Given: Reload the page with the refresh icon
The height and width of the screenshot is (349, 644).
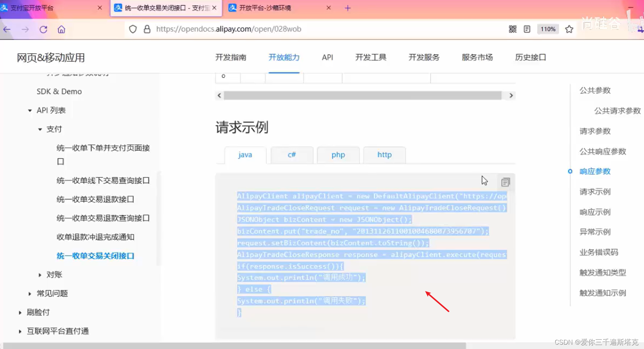Looking at the screenshot, I should [x=43, y=29].
